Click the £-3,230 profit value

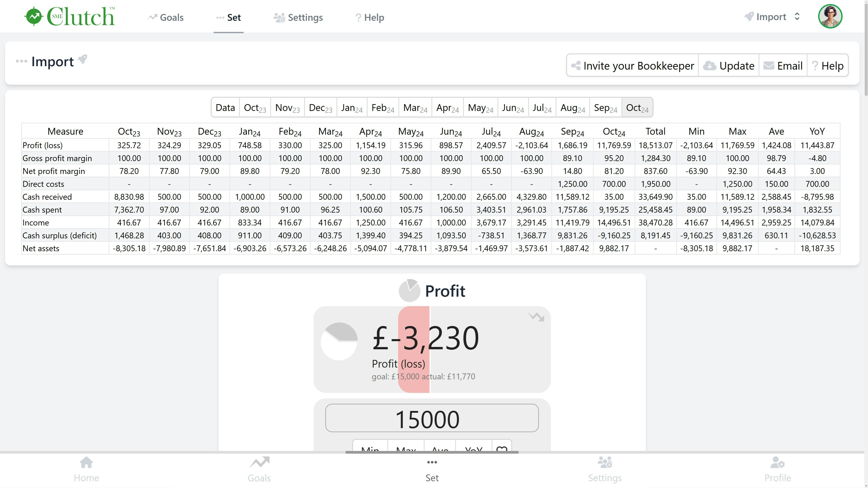coord(425,338)
